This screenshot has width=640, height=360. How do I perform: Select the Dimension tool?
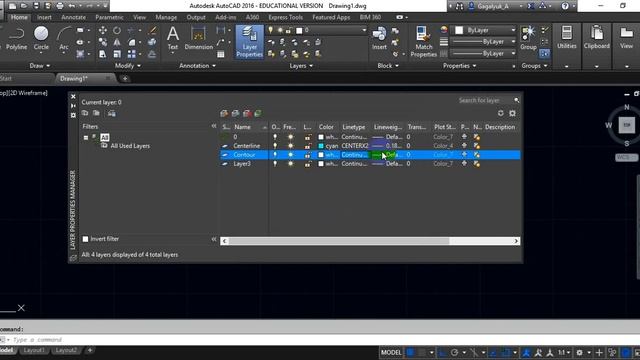(198, 38)
